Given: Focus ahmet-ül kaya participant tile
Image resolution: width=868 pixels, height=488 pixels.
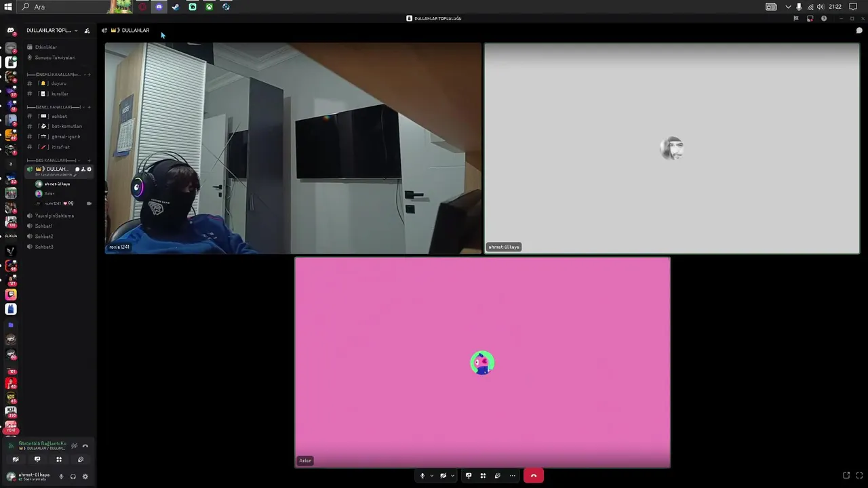Looking at the screenshot, I should coord(671,148).
